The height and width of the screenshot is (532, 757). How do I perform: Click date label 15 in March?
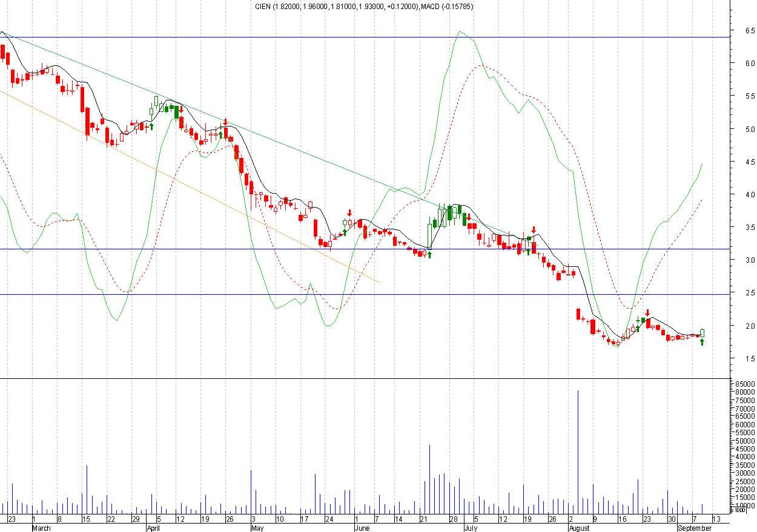87,519
